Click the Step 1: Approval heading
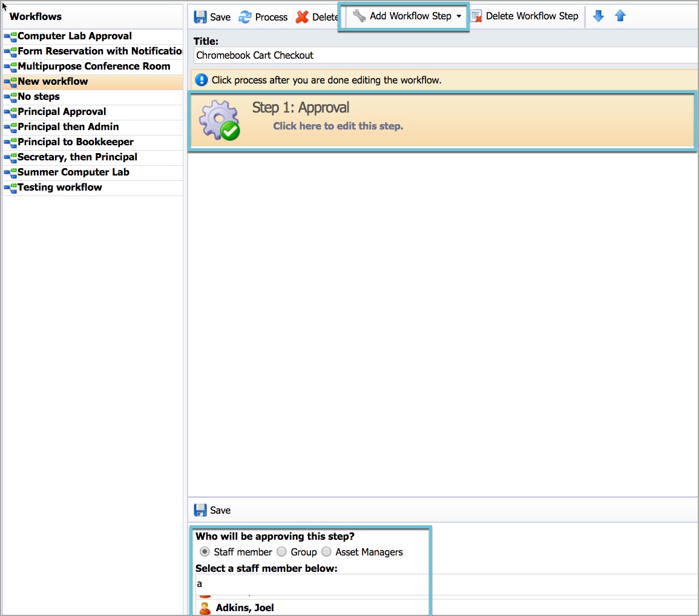 click(x=300, y=108)
